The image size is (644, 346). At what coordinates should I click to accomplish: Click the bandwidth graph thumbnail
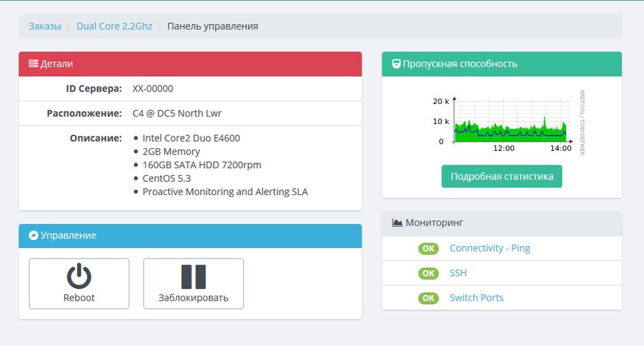508,123
